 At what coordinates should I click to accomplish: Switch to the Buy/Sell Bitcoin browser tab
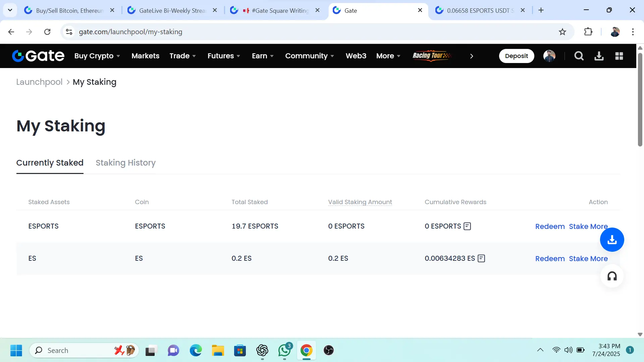point(70,10)
